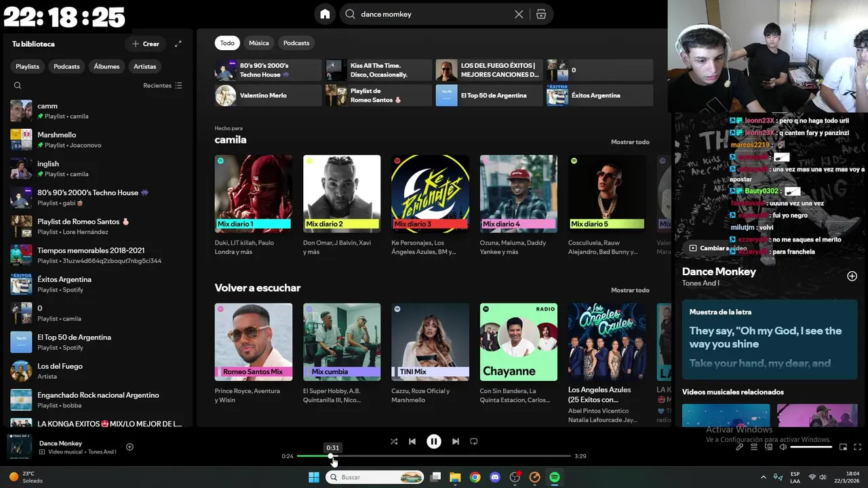
Task: Search within library magnifier icon
Action: pyautogui.click(x=18, y=85)
